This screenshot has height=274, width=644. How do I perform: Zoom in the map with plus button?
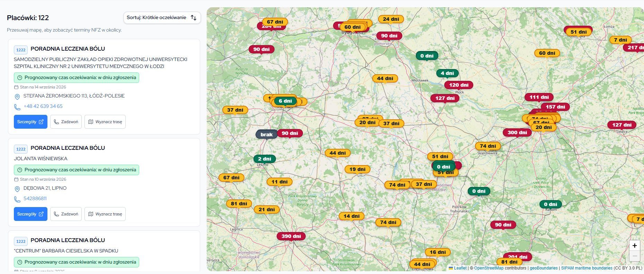click(635, 246)
